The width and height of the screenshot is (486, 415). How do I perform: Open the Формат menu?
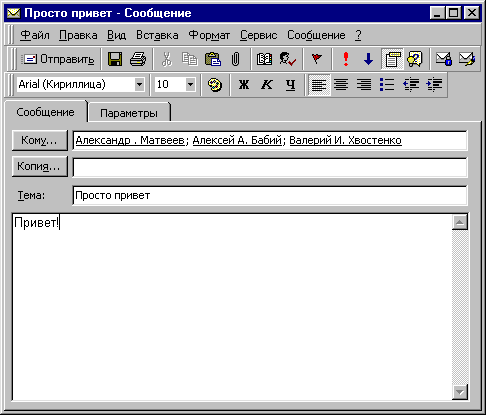pos(209,35)
